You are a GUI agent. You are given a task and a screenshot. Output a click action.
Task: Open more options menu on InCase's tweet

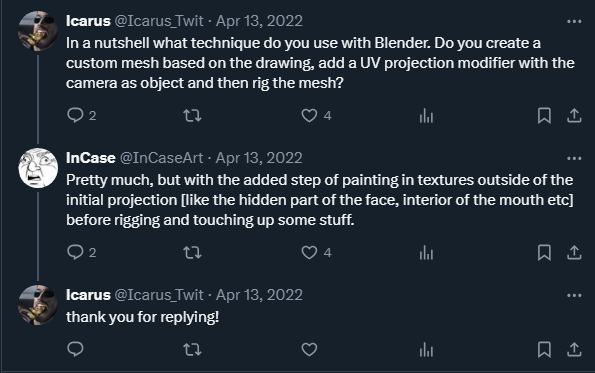coord(574,158)
